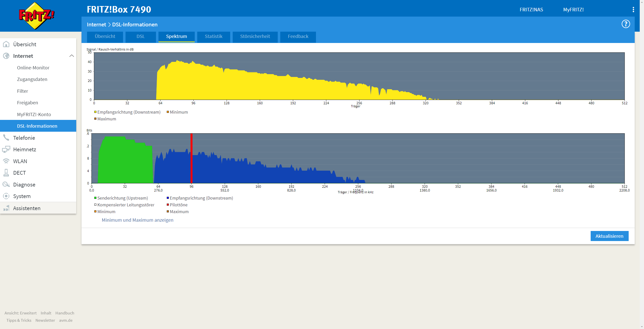Click the green Senderichtung legend swatch
This screenshot has width=644, height=329.
(x=95, y=198)
